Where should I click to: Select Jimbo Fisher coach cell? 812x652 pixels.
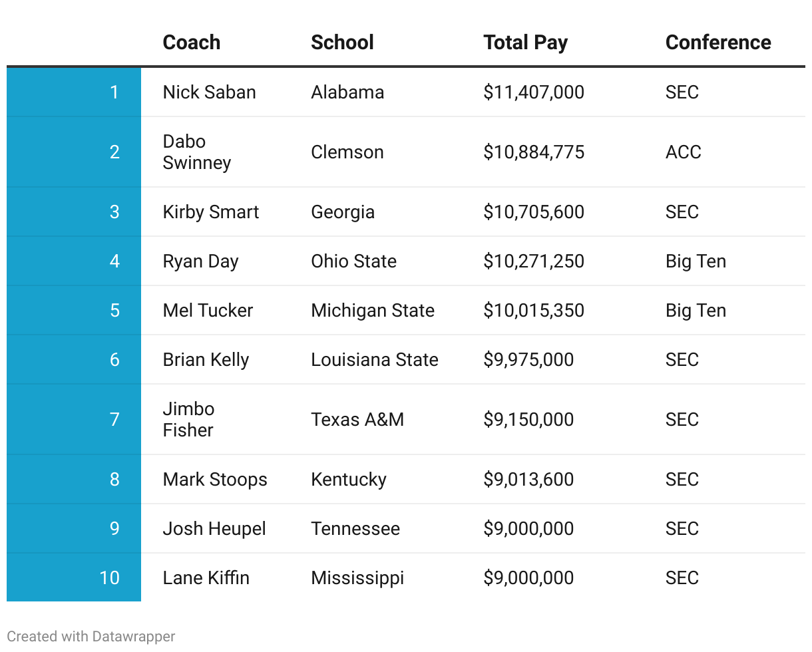pos(188,420)
